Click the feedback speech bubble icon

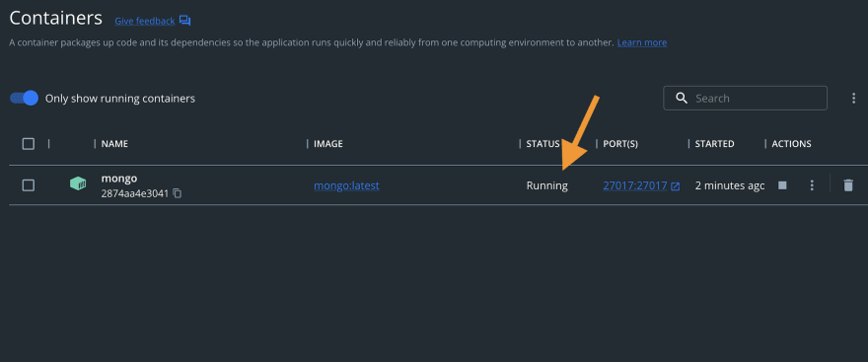[184, 21]
